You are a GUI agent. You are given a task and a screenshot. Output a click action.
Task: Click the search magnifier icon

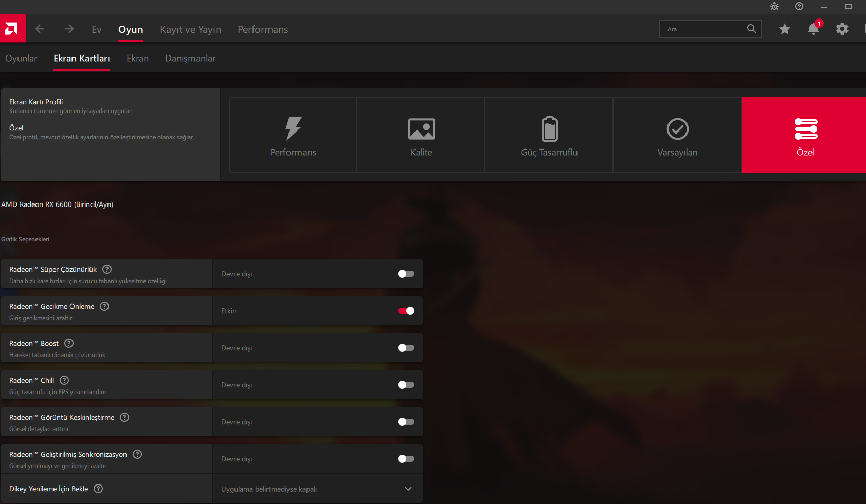[751, 29]
